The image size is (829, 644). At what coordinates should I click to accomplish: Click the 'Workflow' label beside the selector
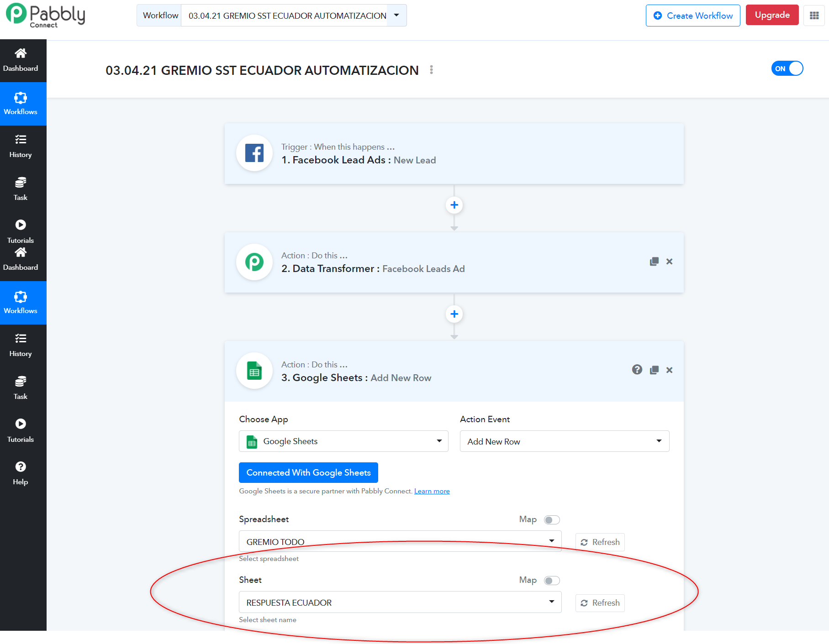tap(160, 16)
